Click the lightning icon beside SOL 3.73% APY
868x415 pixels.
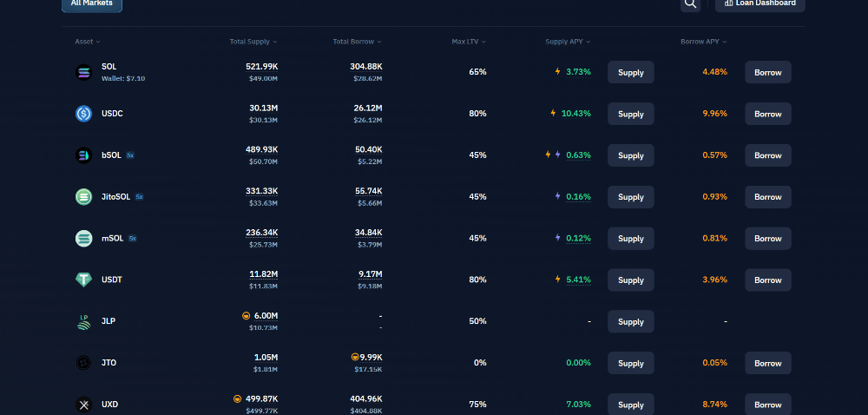tap(558, 71)
